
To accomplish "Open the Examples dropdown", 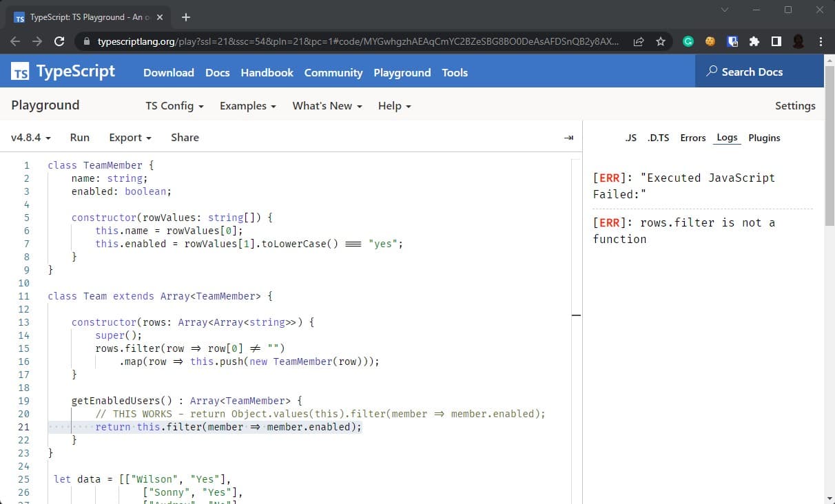I will tap(247, 106).
